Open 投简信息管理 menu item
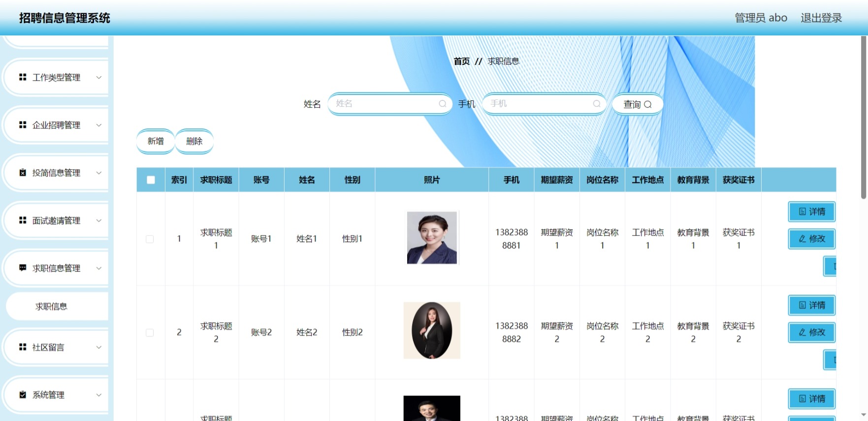The width and height of the screenshot is (868, 421). tap(56, 173)
